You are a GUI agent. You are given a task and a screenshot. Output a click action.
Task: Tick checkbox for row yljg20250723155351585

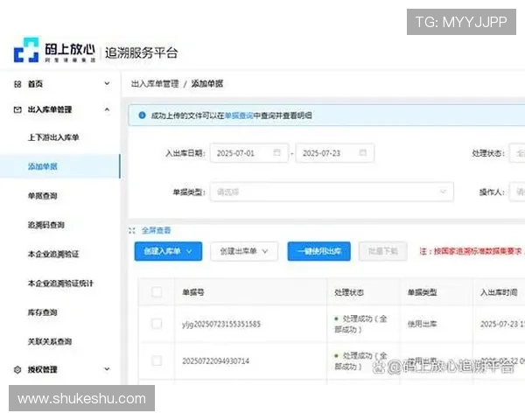tap(157, 324)
